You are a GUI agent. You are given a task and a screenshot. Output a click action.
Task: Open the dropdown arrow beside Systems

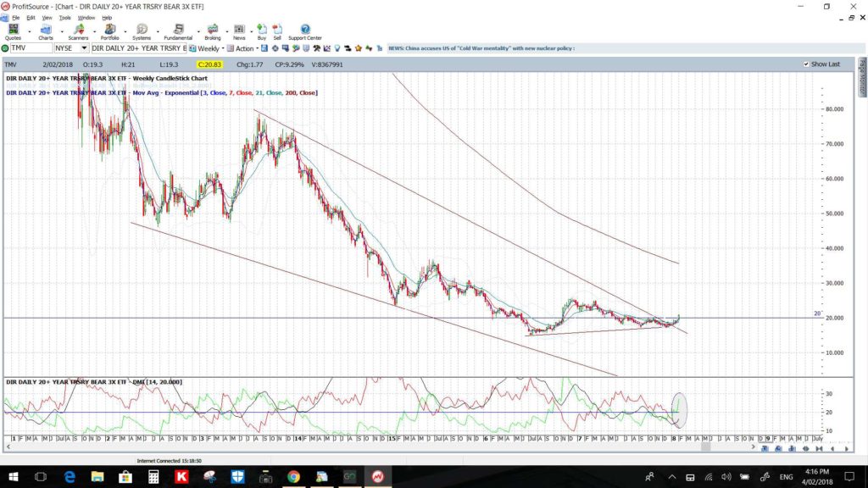tap(158, 32)
